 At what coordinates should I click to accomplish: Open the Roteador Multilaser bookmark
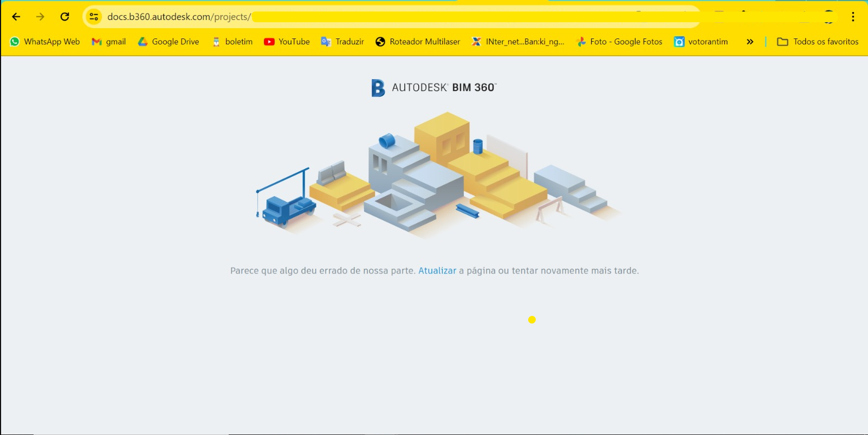click(418, 42)
